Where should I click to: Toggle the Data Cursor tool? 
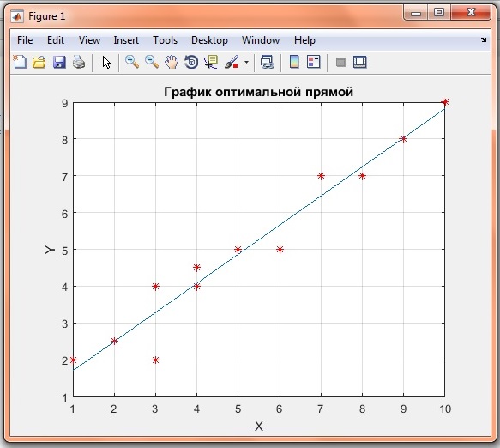click(x=211, y=62)
